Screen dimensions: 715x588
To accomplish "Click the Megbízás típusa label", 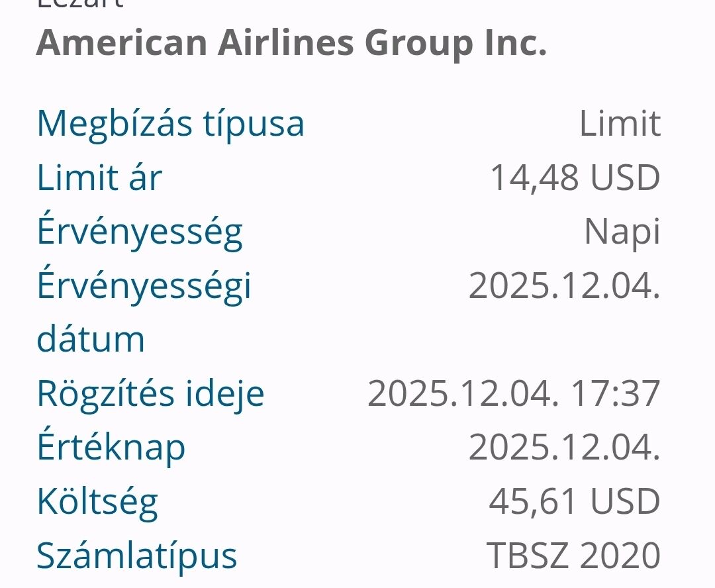I will pyautogui.click(x=170, y=123).
